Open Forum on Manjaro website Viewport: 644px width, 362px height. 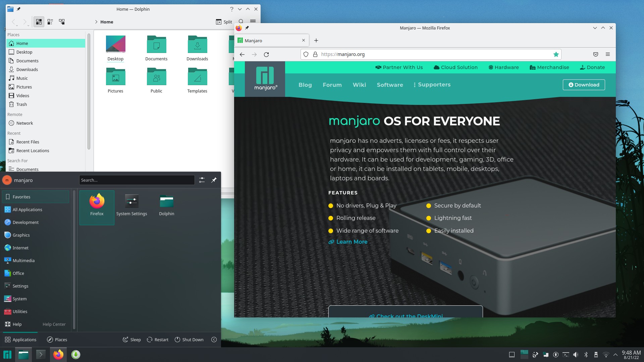332,85
